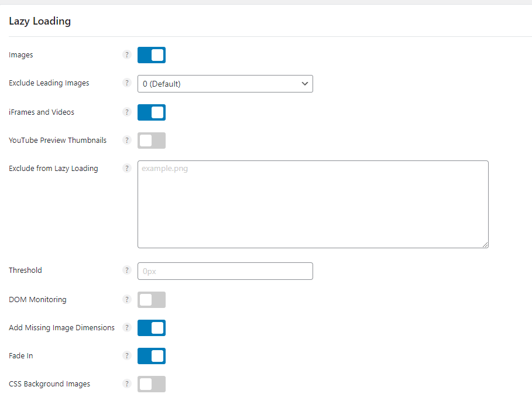Click the Fade In help icon

[x=126, y=356]
